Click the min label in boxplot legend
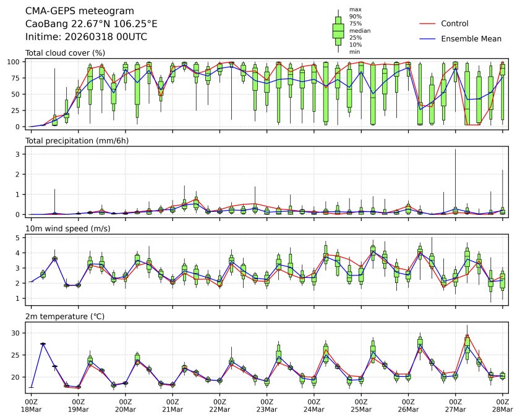Viewport: 520px width, 420px height. 354,52
